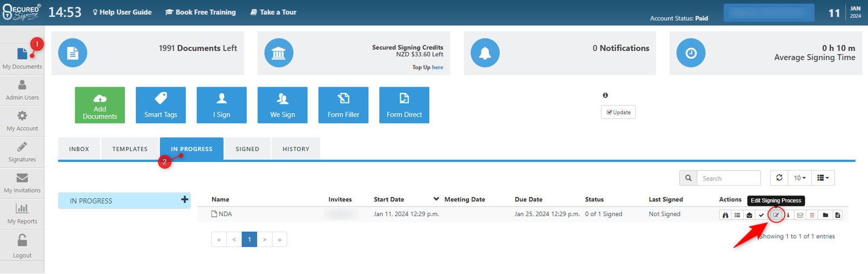
Task: Switch to the Signed tab
Action: [x=247, y=149]
